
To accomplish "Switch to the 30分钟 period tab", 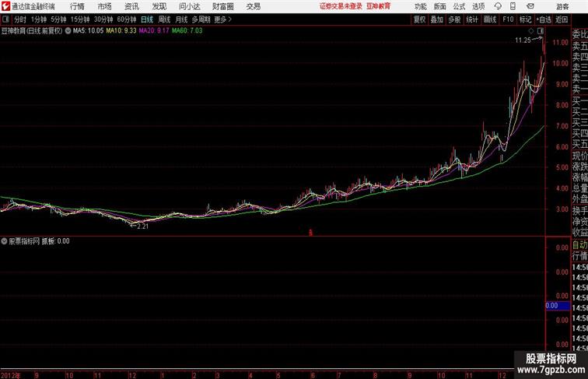I will [x=103, y=19].
